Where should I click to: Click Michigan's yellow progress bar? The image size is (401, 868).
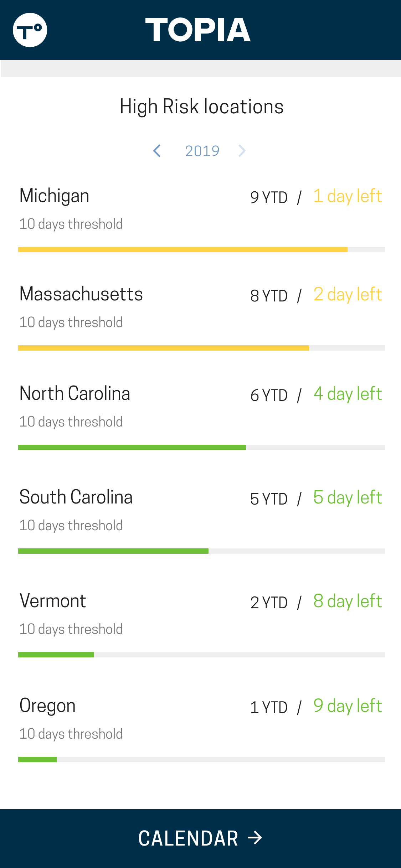201,249
